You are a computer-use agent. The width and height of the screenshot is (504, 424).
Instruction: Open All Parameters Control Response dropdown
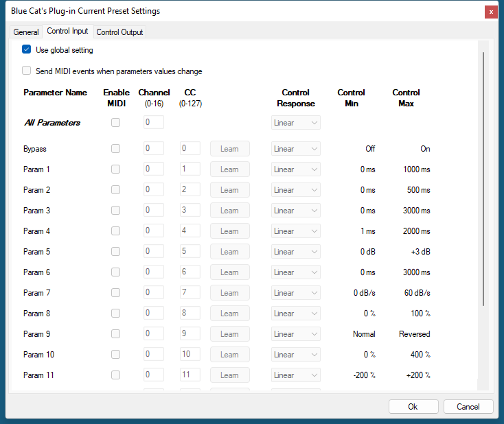(296, 123)
